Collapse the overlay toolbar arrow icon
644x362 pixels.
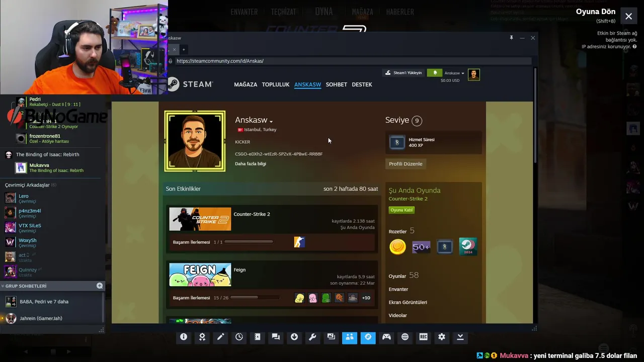(460, 337)
